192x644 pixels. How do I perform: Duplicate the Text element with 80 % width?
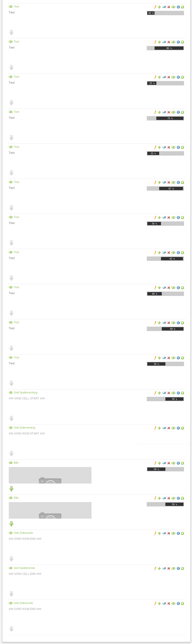tap(159, 42)
